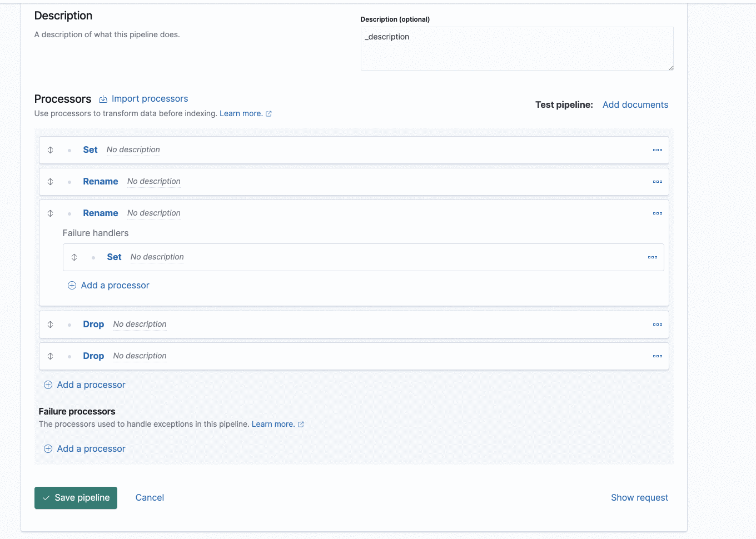756x539 pixels.
Task: Click the Description section heading
Action: (63, 16)
